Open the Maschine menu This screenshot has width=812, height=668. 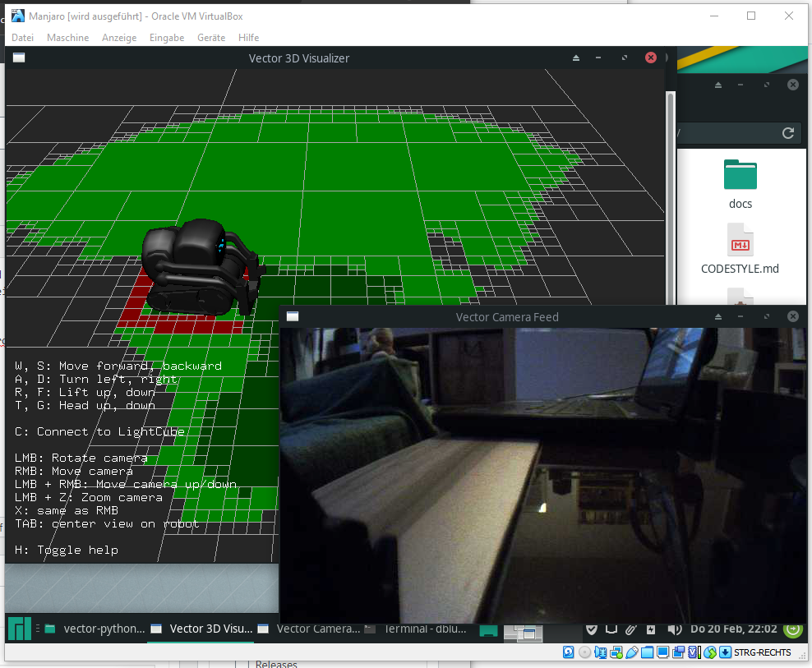pyautogui.click(x=68, y=38)
